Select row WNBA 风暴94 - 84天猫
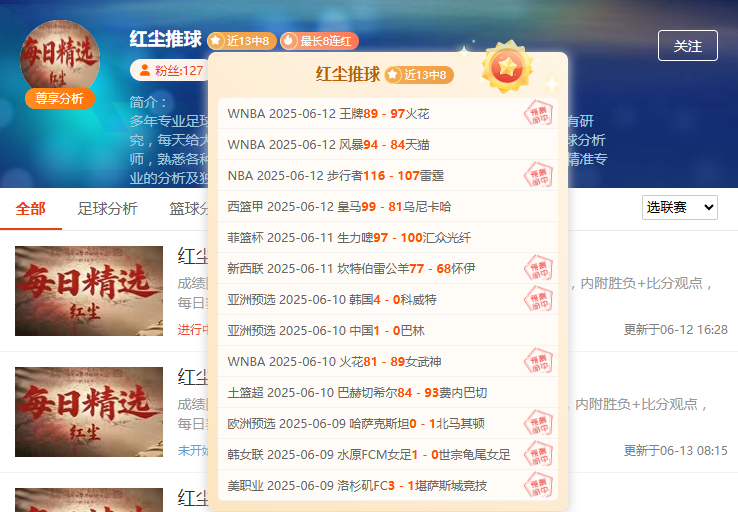Screen dimensions: 738x512 click(388, 144)
